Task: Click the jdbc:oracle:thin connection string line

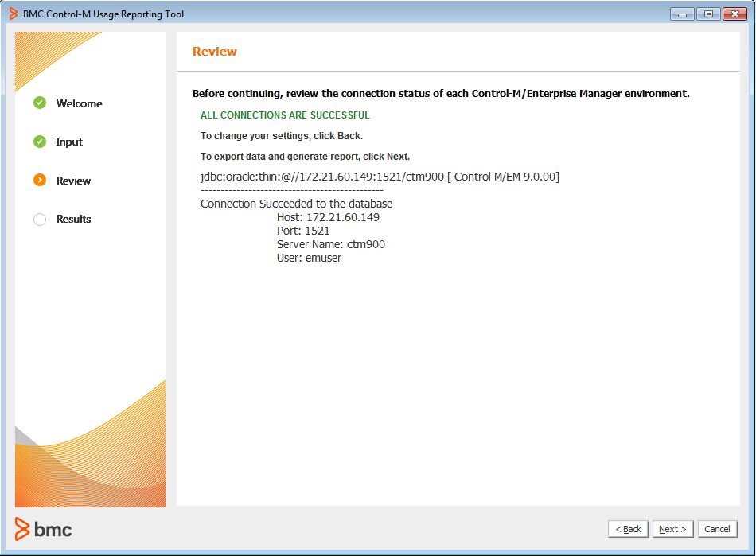Action: (x=380, y=177)
